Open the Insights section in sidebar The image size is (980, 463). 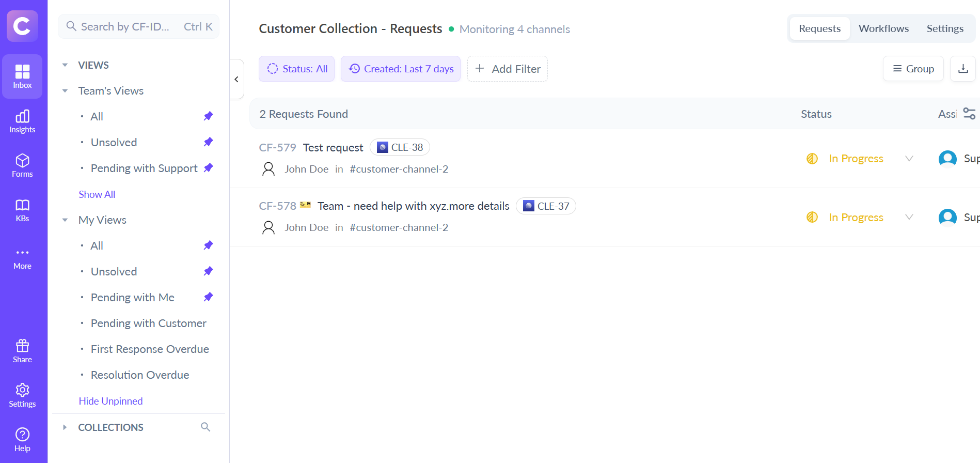tap(22, 121)
